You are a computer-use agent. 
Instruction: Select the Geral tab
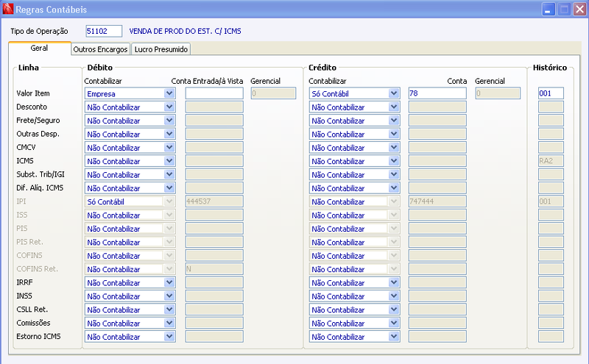point(40,49)
